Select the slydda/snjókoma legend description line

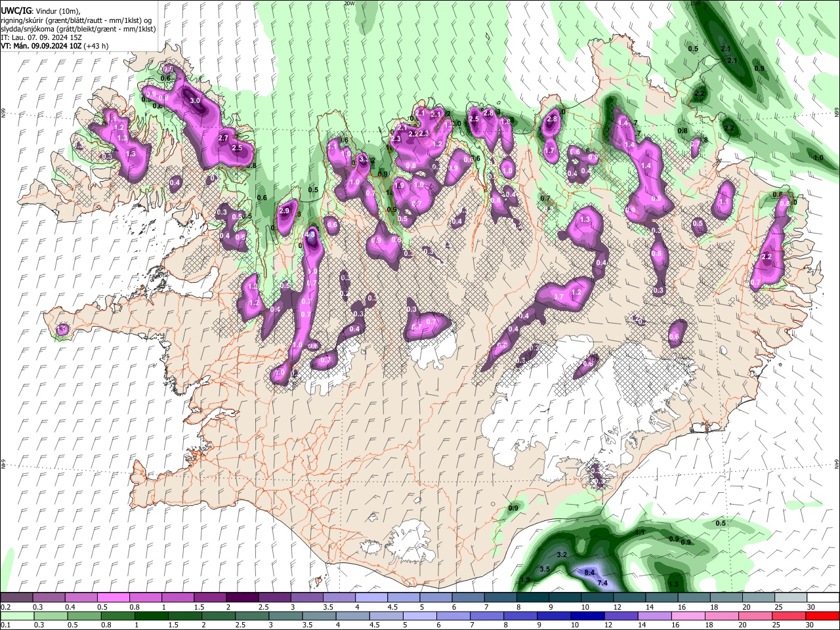78,29
